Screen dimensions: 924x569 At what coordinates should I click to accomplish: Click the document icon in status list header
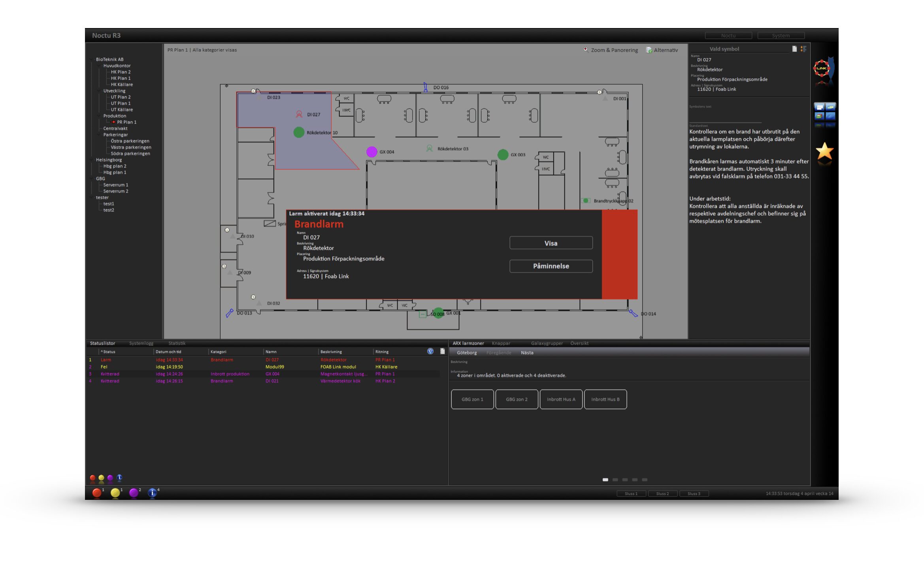click(442, 351)
